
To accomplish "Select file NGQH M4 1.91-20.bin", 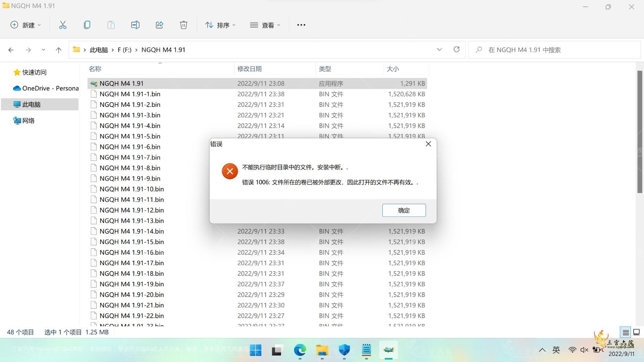I will click(257, 295).
